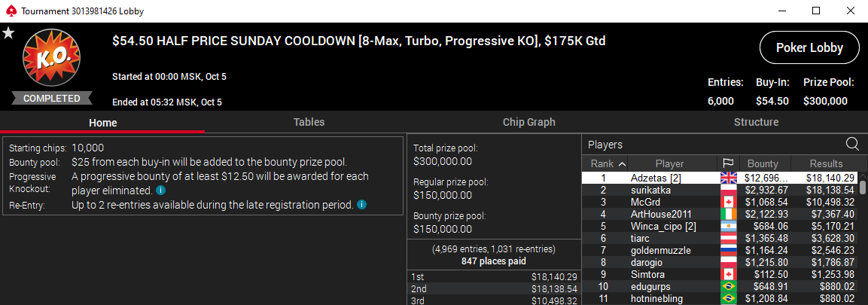868x305 pixels.
Task: Click the Progressive Knockout info icon
Action: coord(160,191)
